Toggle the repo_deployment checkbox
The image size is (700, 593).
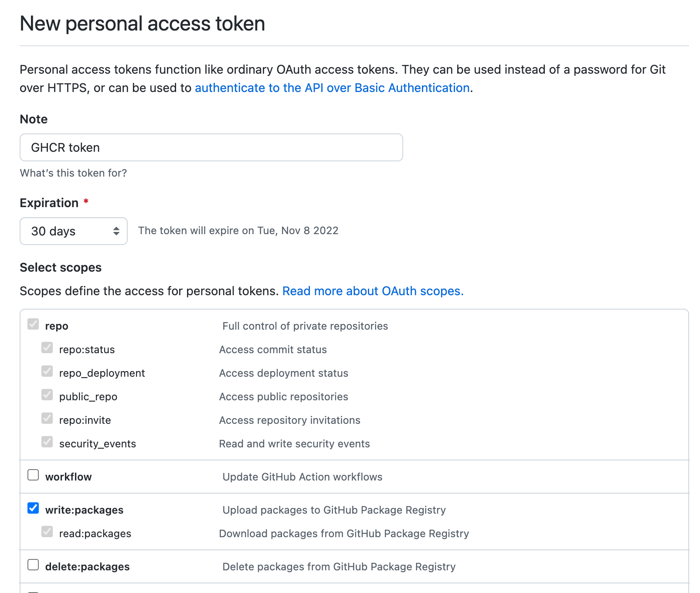(47, 371)
